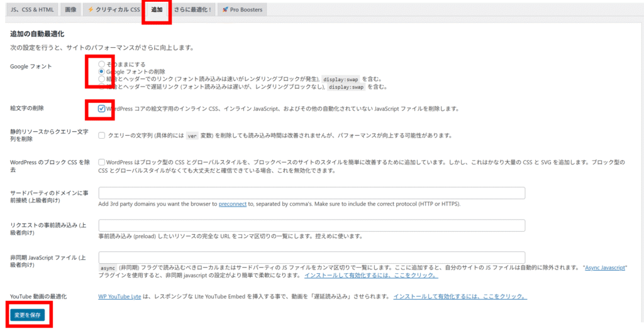
Task: Select Google フォントの削除 radio button
Action: (101, 71)
